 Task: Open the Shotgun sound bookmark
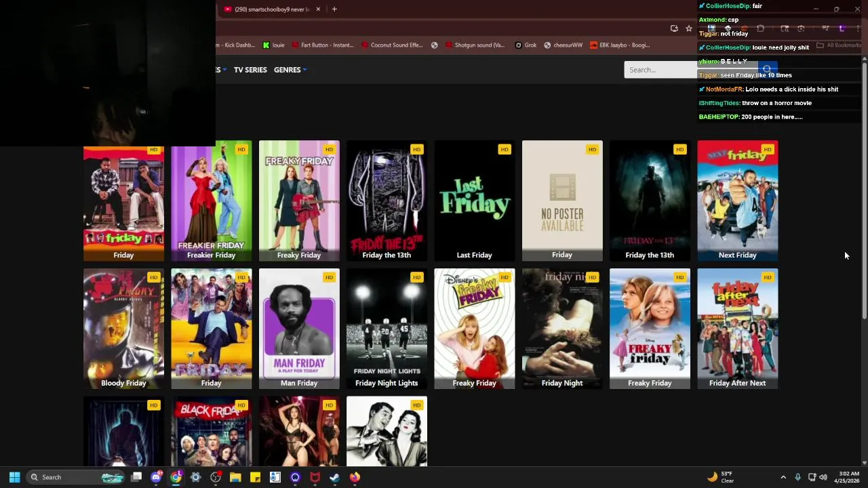pyautogui.click(x=475, y=45)
